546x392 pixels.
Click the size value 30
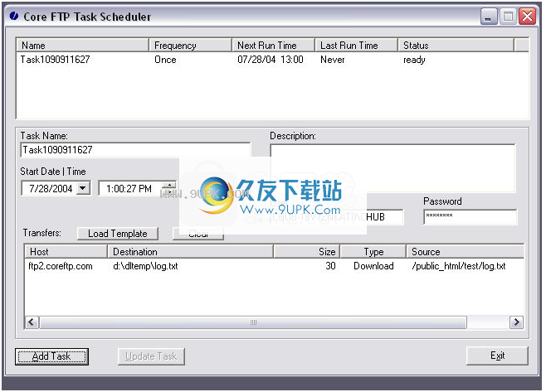[x=330, y=266]
